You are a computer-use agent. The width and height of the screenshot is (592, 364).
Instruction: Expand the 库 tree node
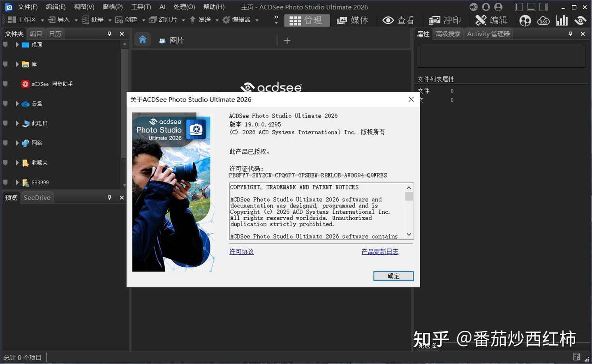click(x=17, y=64)
